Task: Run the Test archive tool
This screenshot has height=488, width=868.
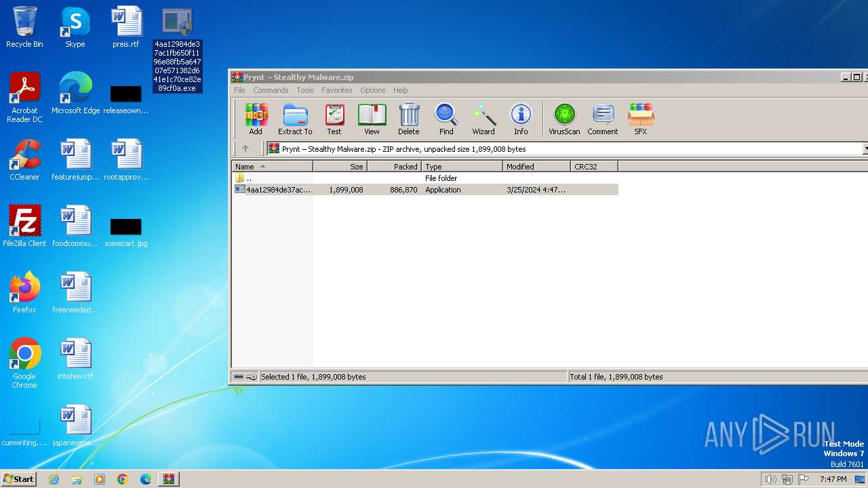Action: tap(334, 119)
